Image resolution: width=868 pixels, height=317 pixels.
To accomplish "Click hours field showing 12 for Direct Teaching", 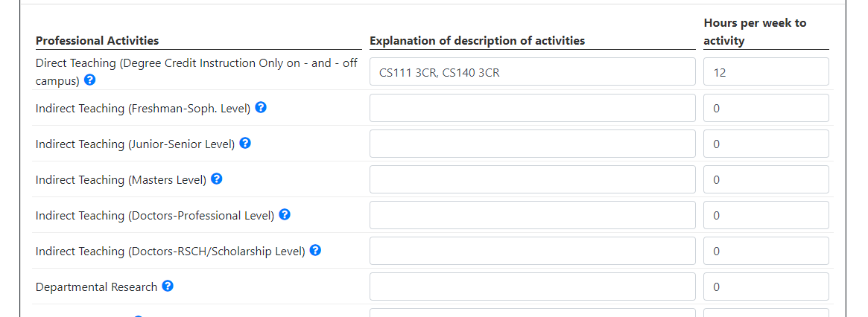I will [x=765, y=72].
